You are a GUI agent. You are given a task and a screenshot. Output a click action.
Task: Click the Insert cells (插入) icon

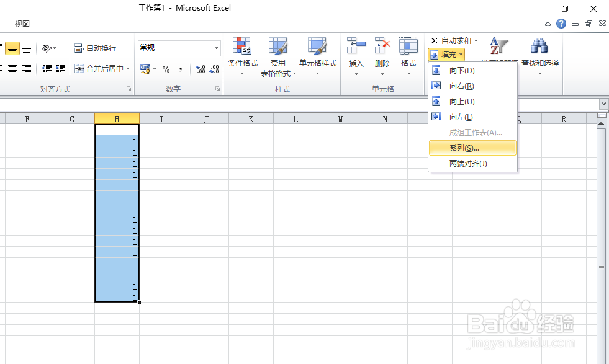point(356,46)
